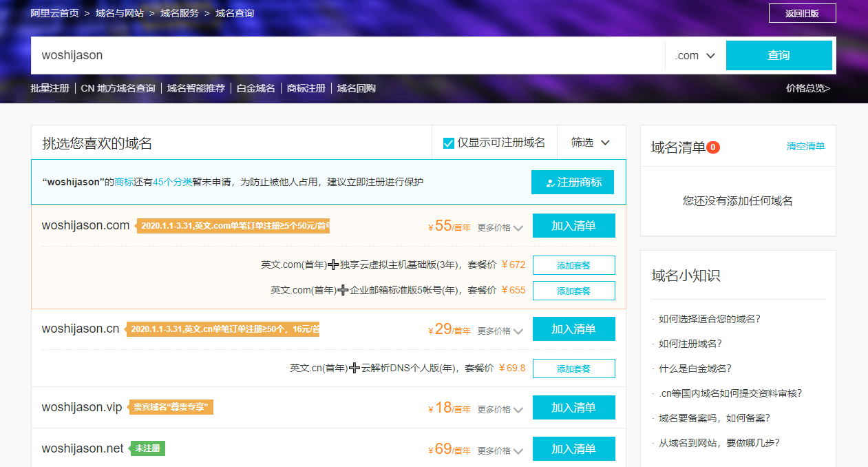Image resolution: width=868 pixels, height=467 pixels.
Task: Open 商标注册 link
Action: (306, 88)
